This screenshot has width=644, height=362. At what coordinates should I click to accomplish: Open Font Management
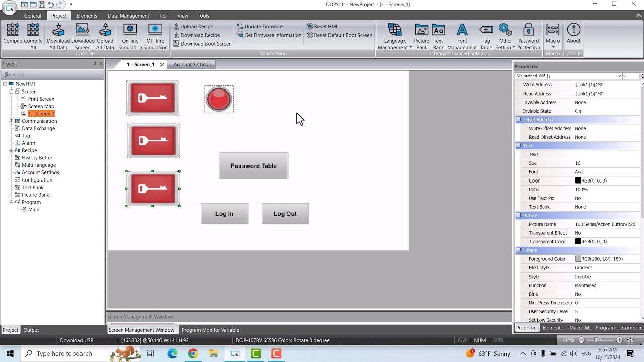click(462, 36)
